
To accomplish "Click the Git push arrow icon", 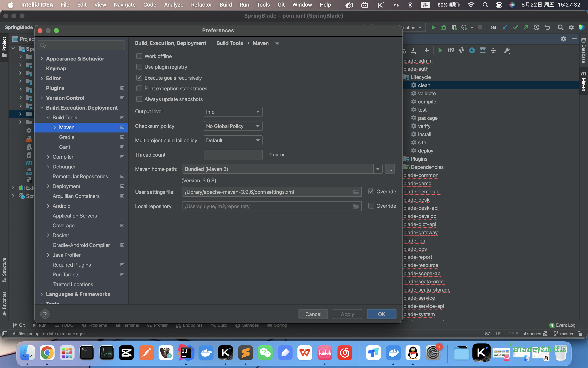I will click(x=526, y=28).
